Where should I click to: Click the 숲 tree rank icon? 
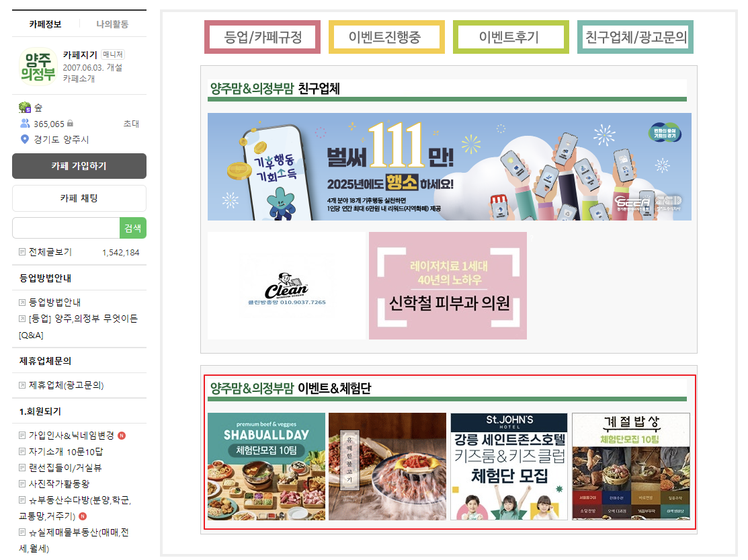tap(25, 108)
